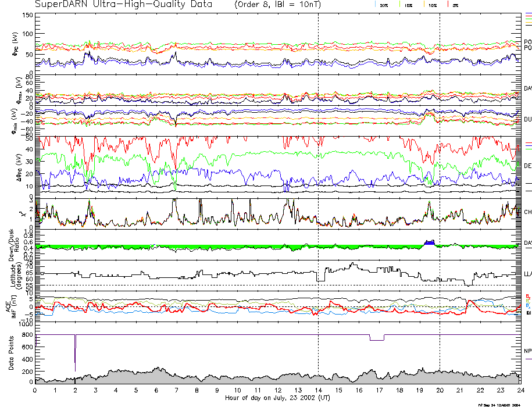Click the '800' tick on Data Points axis

click(27, 335)
